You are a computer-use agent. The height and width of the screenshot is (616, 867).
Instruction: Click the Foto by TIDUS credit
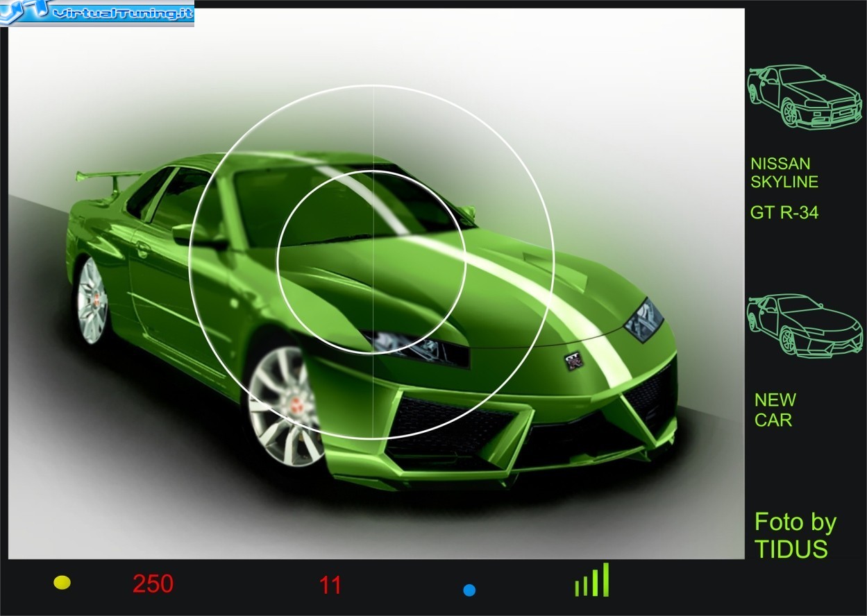tap(795, 536)
